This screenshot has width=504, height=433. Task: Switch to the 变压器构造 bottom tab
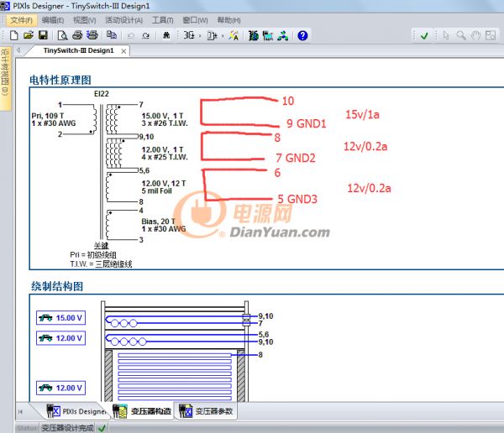[x=142, y=411]
